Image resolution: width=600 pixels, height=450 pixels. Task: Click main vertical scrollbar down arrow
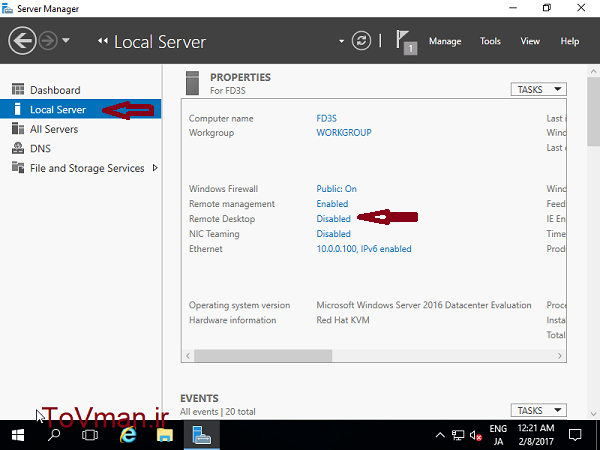(593, 414)
